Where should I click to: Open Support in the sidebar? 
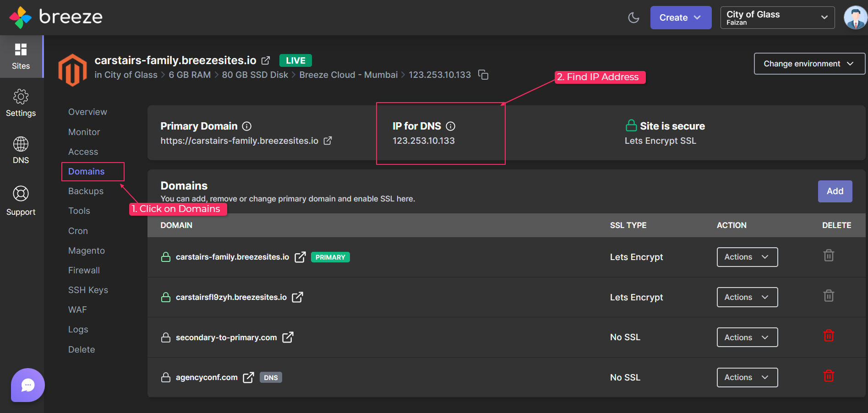click(x=21, y=201)
